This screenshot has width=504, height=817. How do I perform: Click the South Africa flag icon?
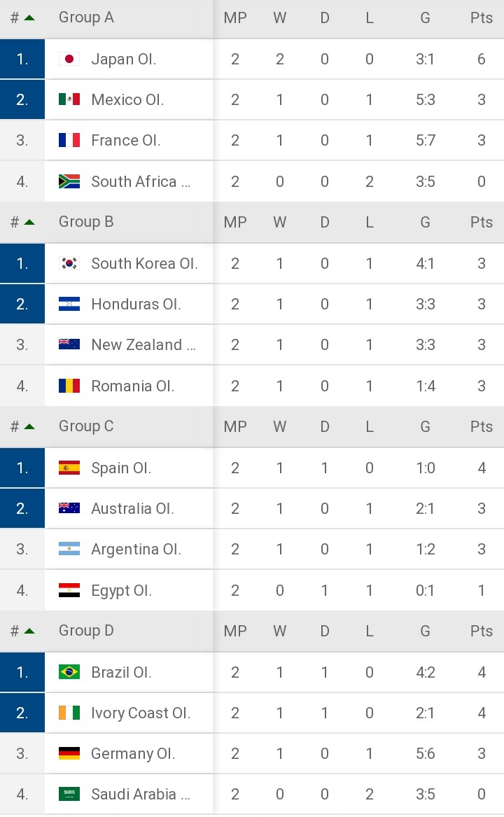69,181
